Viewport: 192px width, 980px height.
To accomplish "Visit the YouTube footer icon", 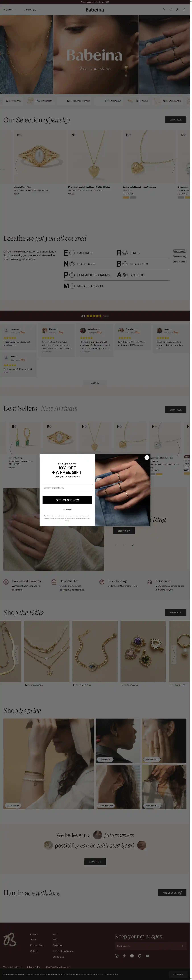I will point(147,956).
